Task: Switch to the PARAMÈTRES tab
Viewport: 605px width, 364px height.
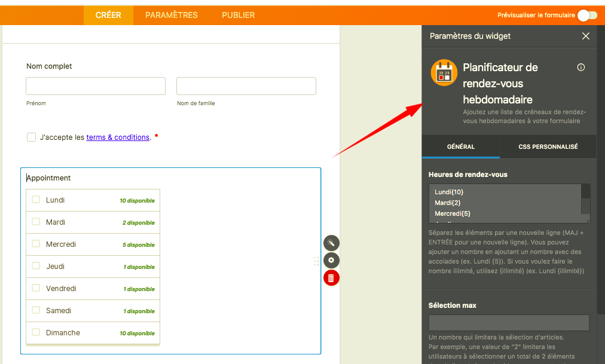Action: pyautogui.click(x=172, y=16)
